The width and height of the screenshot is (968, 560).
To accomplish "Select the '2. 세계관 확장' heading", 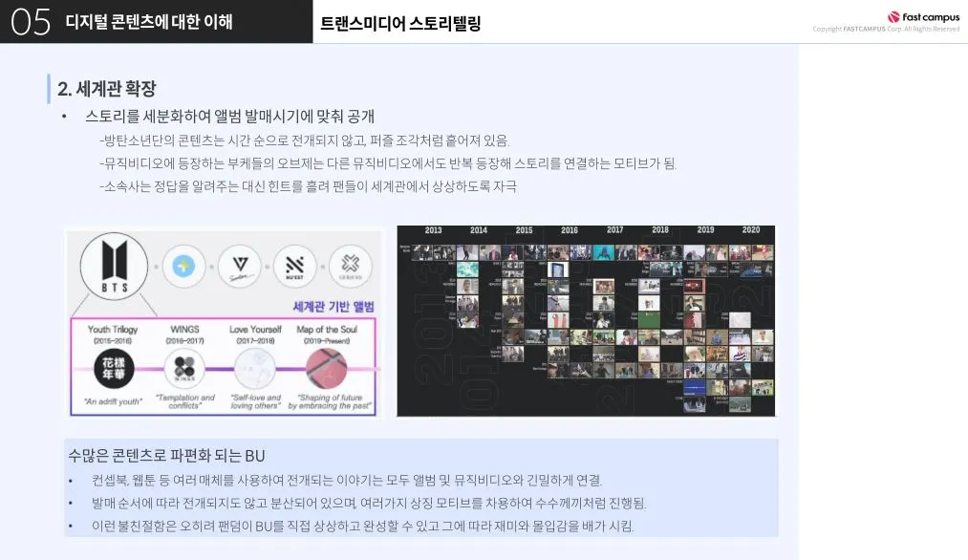I will click(x=107, y=88).
